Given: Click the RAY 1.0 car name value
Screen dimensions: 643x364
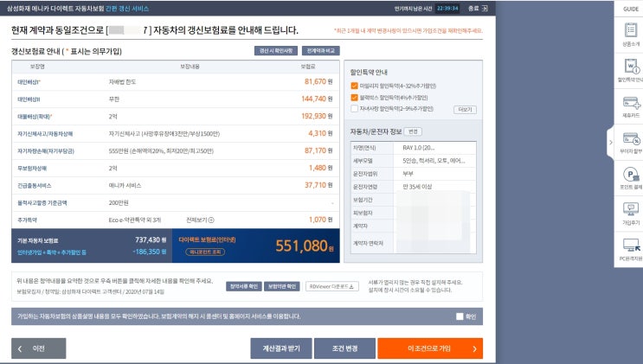Looking at the screenshot, I should click(418, 148).
